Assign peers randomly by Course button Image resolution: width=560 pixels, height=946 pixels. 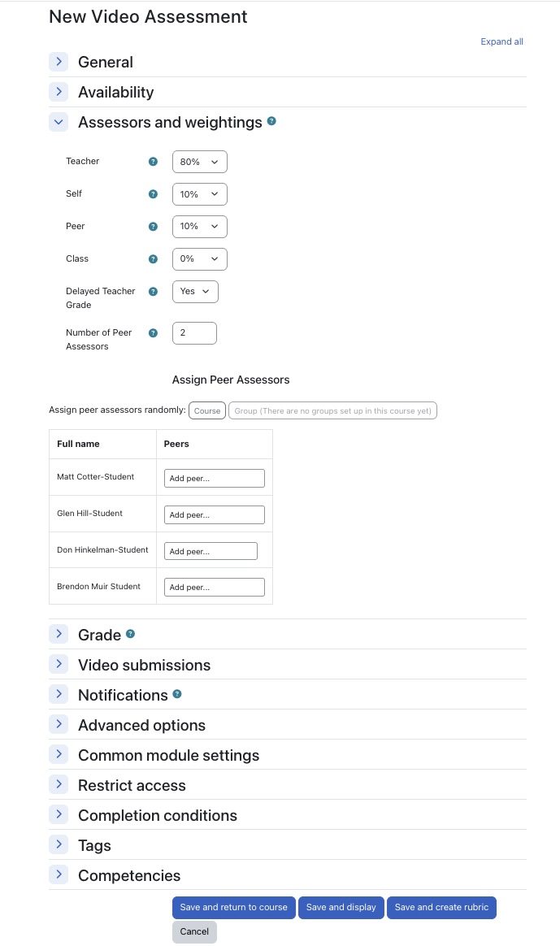pyautogui.click(x=207, y=411)
